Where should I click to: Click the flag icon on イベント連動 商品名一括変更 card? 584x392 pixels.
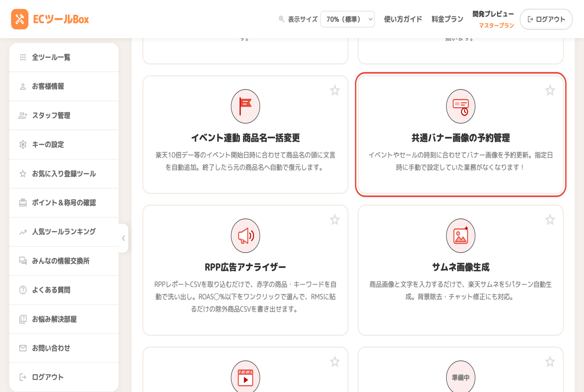pos(245,106)
